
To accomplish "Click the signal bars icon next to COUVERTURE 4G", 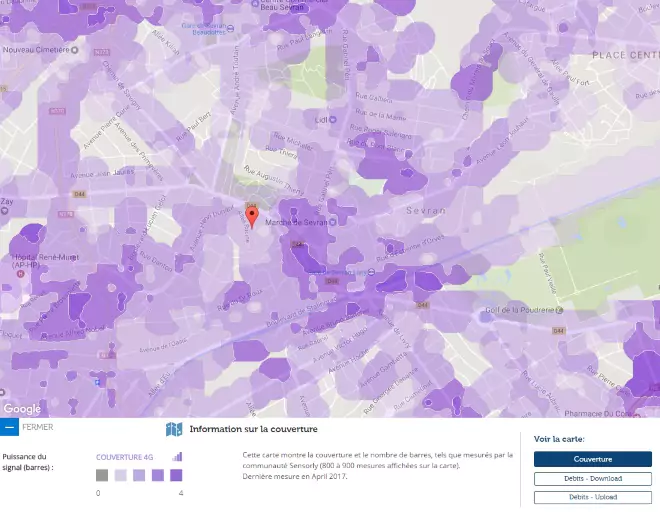I will (x=177, y=457).
